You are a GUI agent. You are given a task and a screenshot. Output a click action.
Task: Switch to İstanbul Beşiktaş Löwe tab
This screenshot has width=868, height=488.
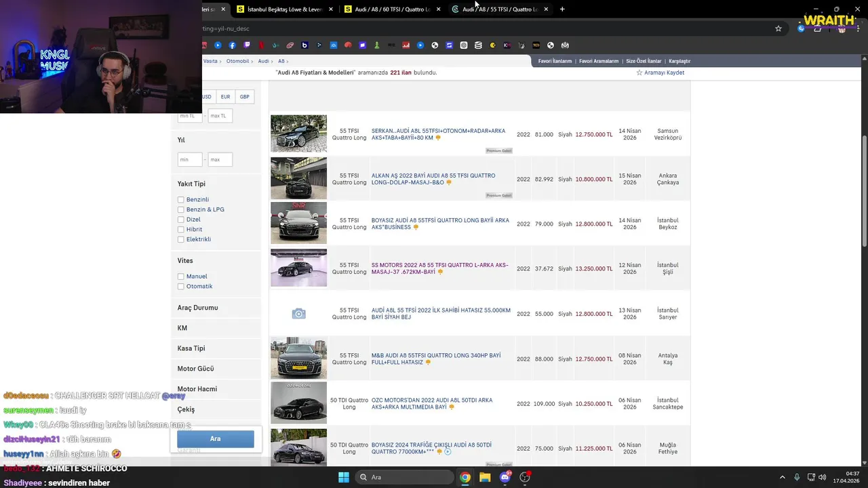pos(284,9)
